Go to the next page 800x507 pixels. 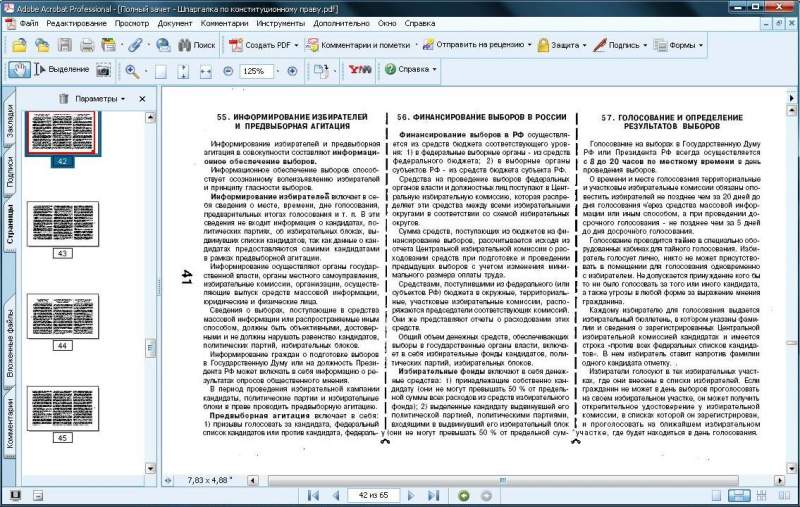pyautogui.click(x=411, y=495)
